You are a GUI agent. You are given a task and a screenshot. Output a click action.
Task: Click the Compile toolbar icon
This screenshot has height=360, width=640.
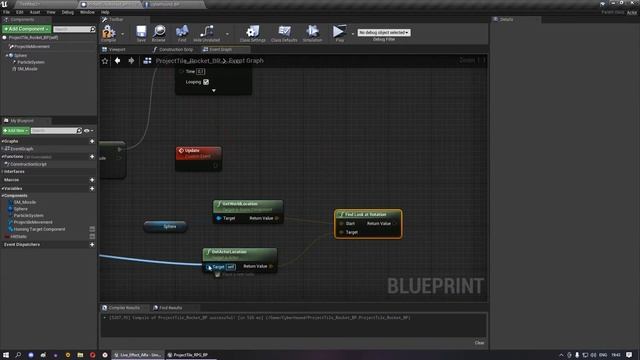[109, 32]
